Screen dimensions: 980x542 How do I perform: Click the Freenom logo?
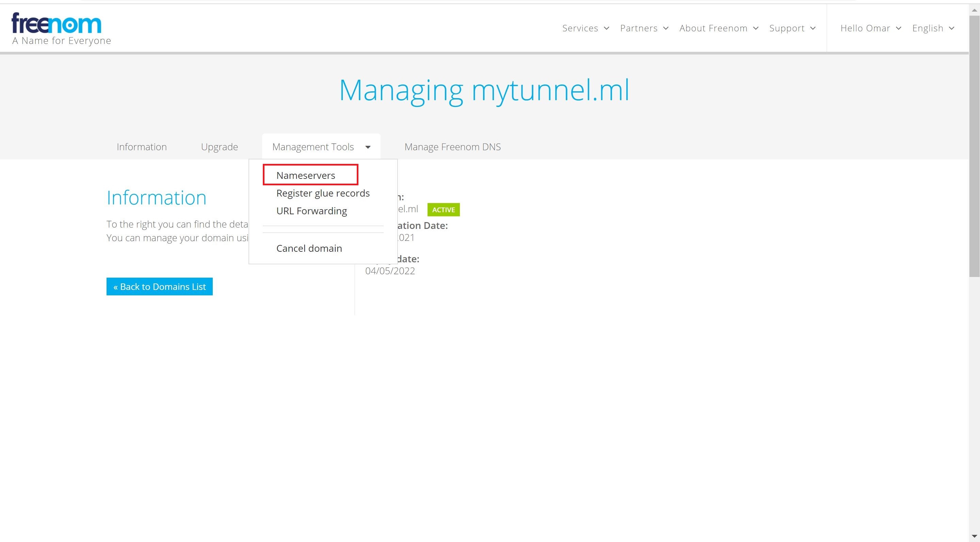click(57, 23)
